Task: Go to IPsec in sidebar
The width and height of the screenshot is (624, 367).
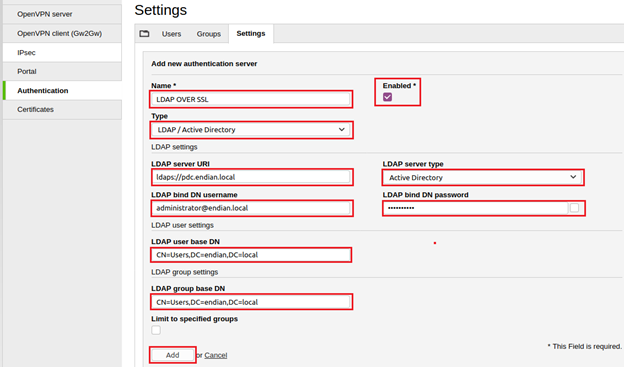Action: pos(62,53)
